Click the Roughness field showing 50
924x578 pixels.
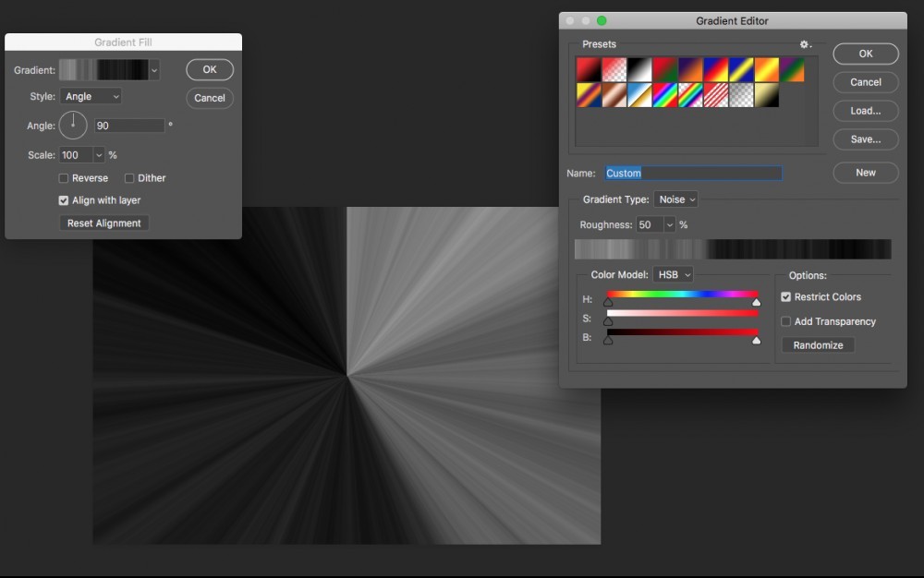point(650,225)
